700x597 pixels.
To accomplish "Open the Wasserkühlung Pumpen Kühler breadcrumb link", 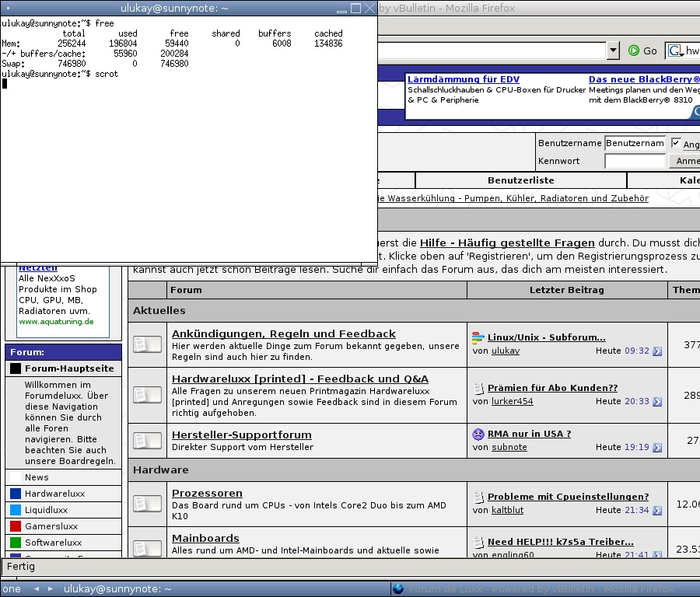I will (513, 198).
